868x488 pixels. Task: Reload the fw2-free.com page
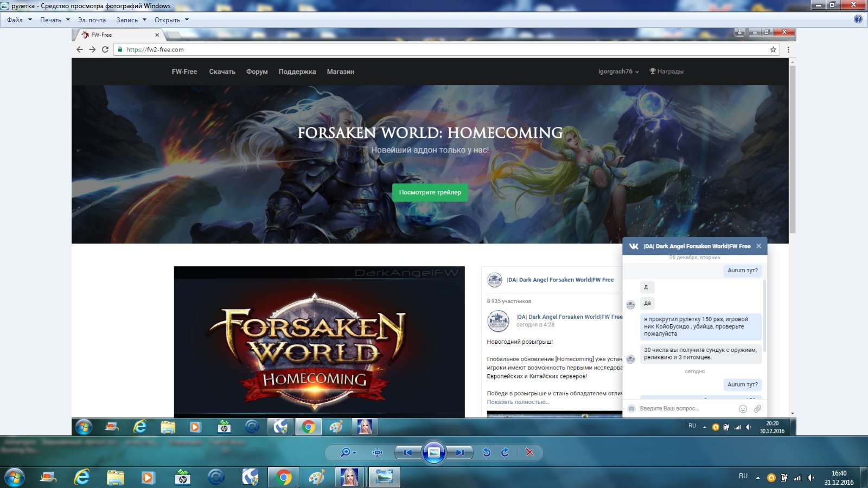tap(105, 49)
